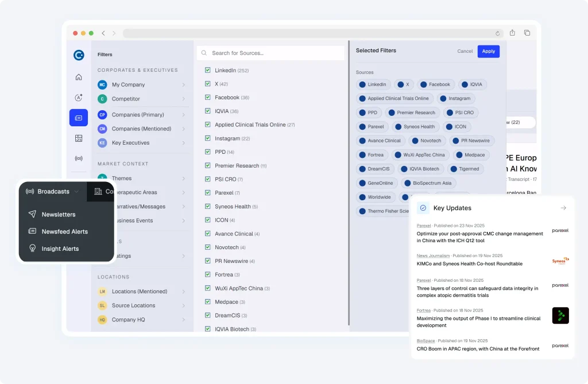Reload page using the refresh icon
This screenshot has height=384, width=588.
(498, 33)
